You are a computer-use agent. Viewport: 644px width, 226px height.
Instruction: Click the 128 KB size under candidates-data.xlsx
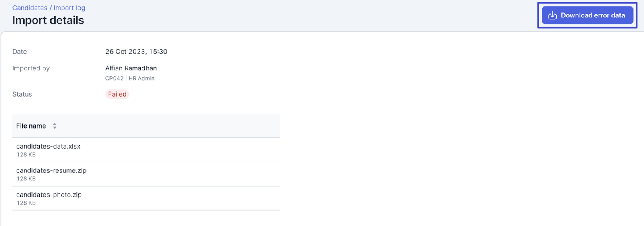click(26, 155)
